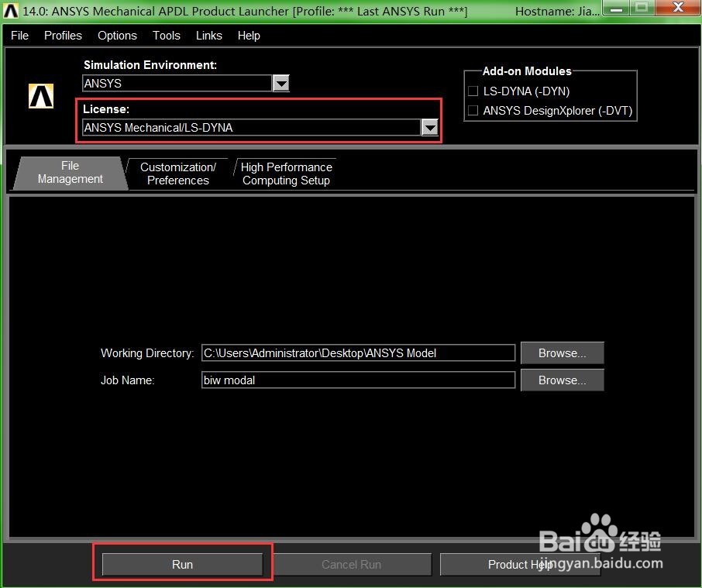Click the Cancel Run button
This screenshot has width=702, height=588.
click(x=352, y=564)
